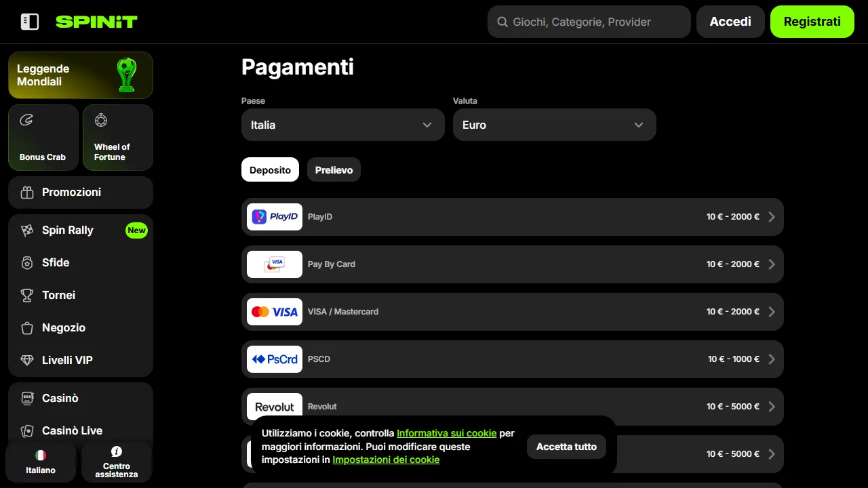This screenshot has height=488, width=868.
Task: Click the New badge on Spin Rally
Action: tap(136, 230)
